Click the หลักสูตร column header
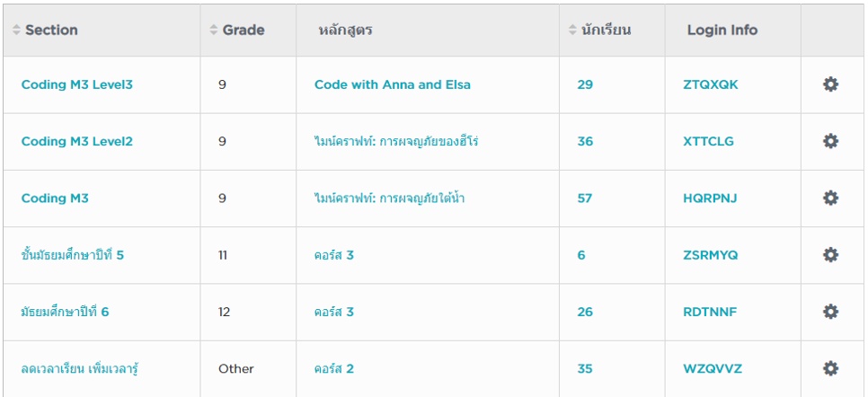 [x=345, y=30]
